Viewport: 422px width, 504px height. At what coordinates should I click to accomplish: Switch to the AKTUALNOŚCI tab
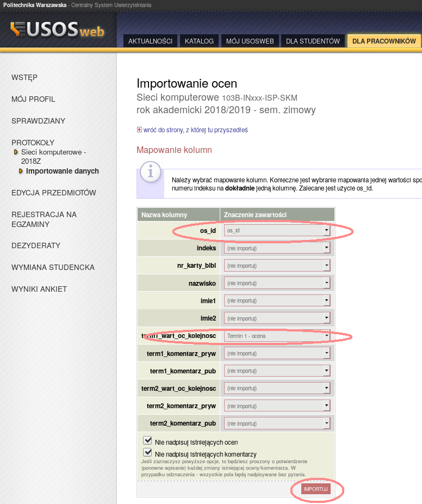(x=150, y=41)
